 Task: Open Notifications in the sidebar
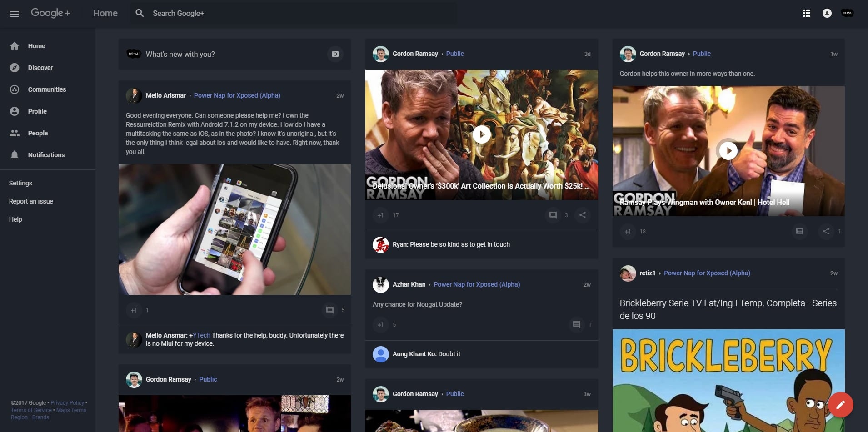(48, 155)
